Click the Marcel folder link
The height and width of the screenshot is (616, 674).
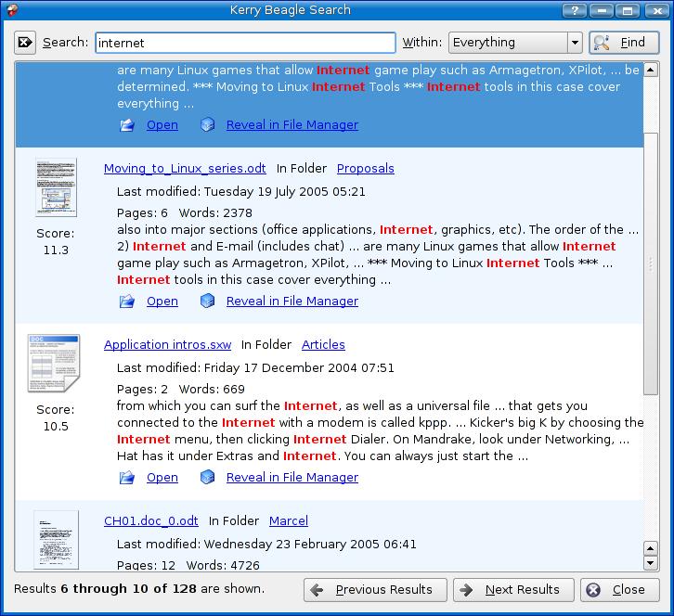click(288, 520)
